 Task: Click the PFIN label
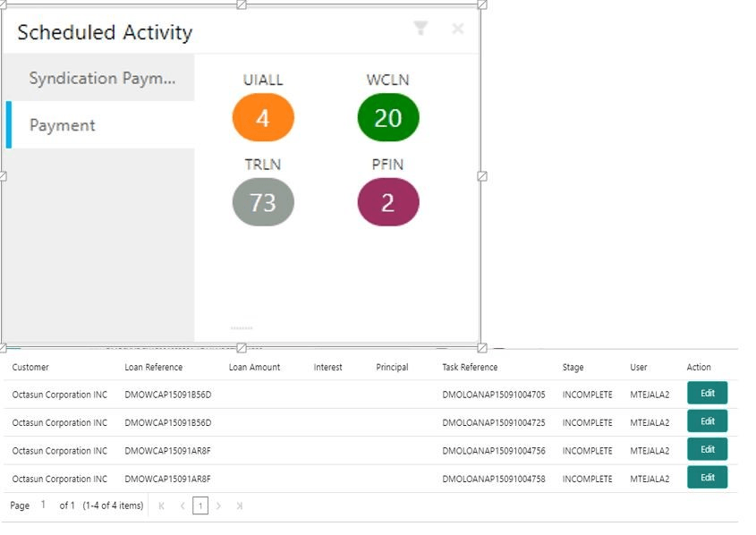(x=387, y=165)
